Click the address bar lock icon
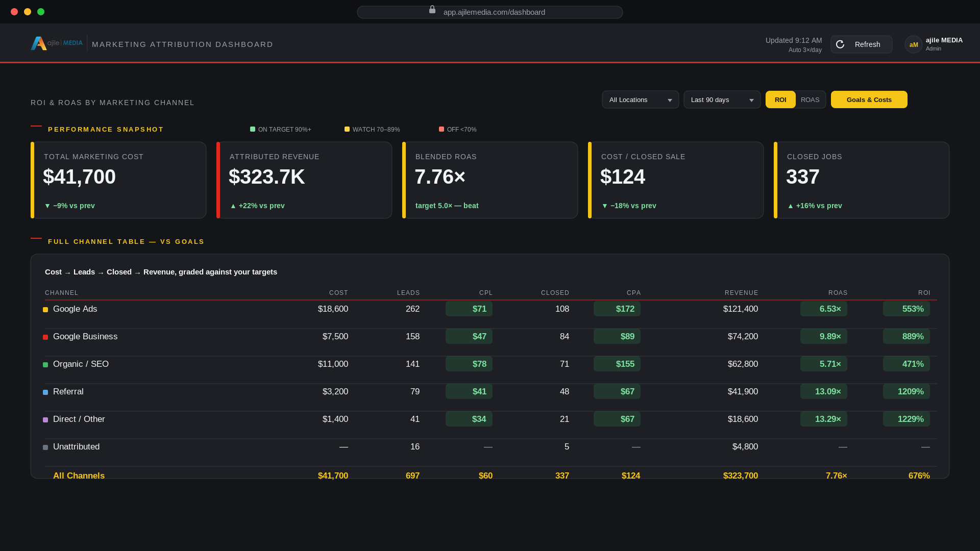Image resolution: width=980 pixels, height=551 pixels. pos(432,10)
